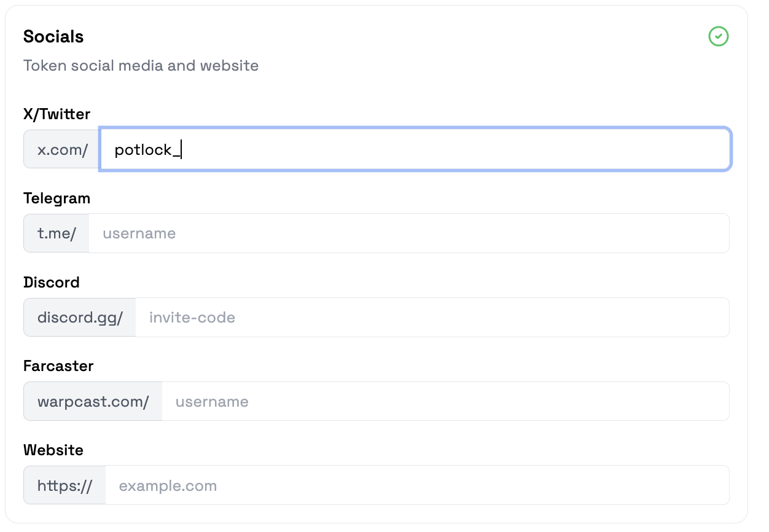Click the discord.gg/ prefix box
769x532 pixels.
(x=80, y=318)
